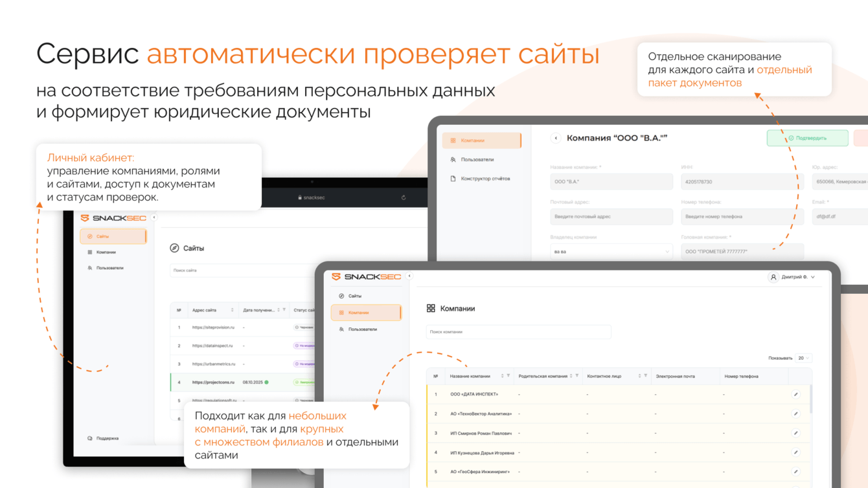This screenshot has height=488, width=868.
Task: Click the Номер телефона input field
Action: [x=742, y=217]
